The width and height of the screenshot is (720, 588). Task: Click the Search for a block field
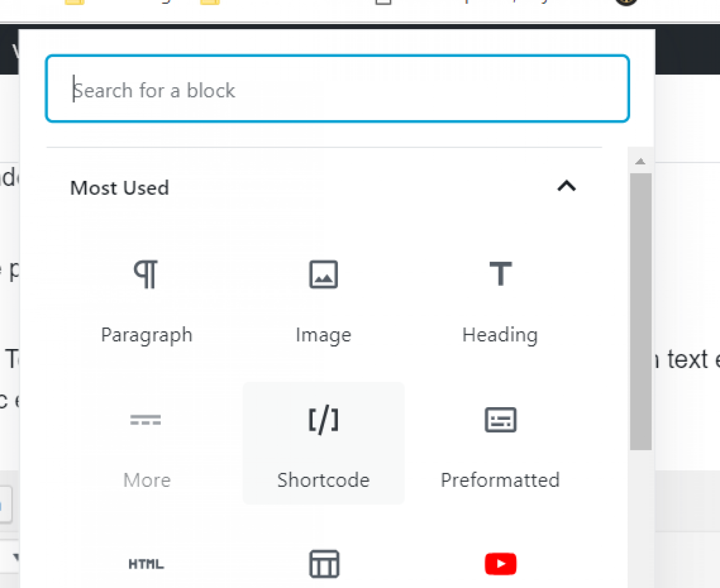(x=337, y=89)
